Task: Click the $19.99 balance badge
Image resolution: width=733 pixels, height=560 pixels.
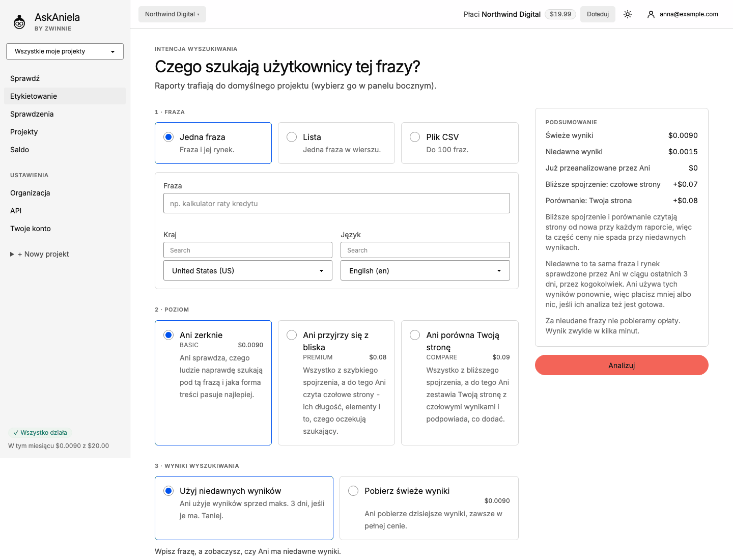Action: point(560,14)
